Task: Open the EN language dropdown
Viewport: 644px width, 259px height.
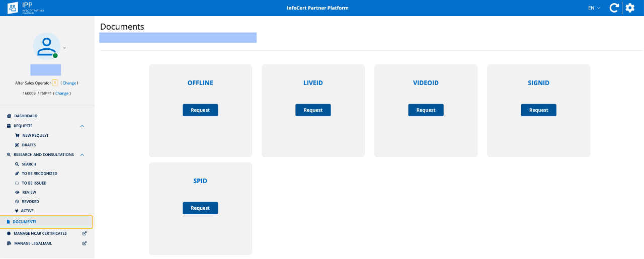Action: (x=594, y=8)
